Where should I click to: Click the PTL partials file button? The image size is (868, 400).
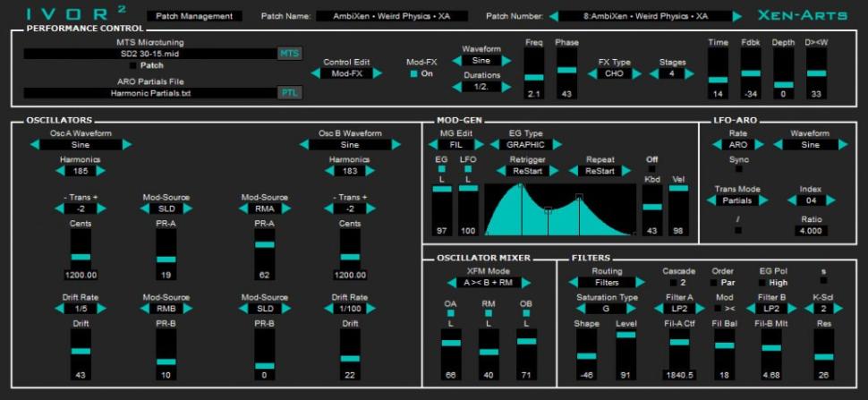(x=289, y=92)
